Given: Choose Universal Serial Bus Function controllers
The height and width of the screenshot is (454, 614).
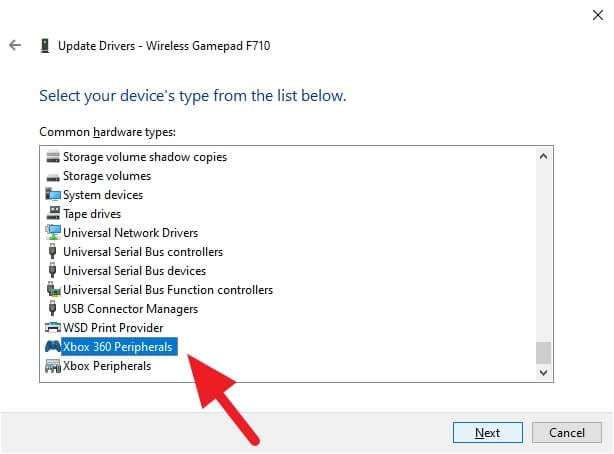Looking at the screenshot, I should coord(168,290).
